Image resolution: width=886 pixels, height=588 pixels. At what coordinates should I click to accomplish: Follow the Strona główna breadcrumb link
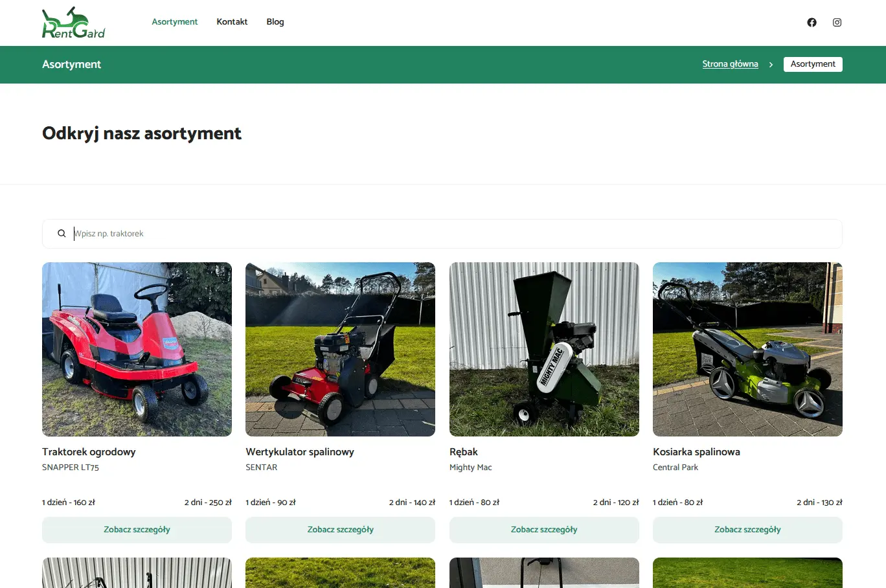pyautogui.click(x=730, y=64)
